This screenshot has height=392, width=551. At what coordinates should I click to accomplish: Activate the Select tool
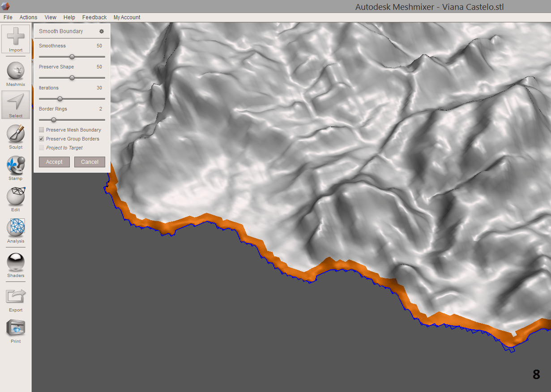click(x=15, y=102)
